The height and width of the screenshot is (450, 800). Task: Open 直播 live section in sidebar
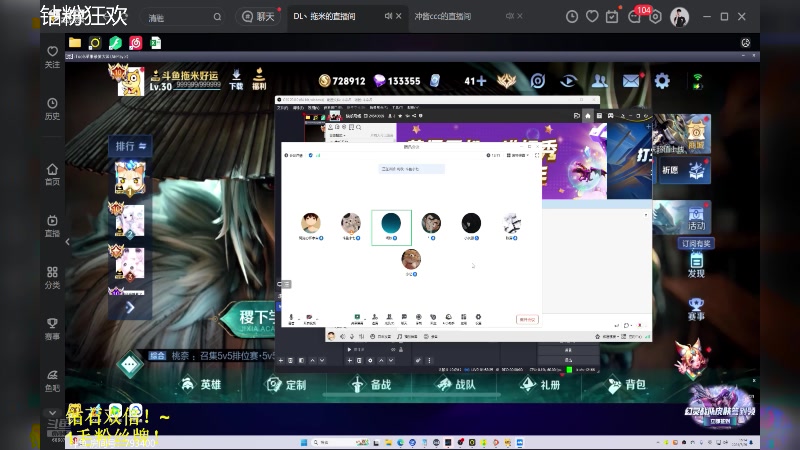click(x=52, y=226)
